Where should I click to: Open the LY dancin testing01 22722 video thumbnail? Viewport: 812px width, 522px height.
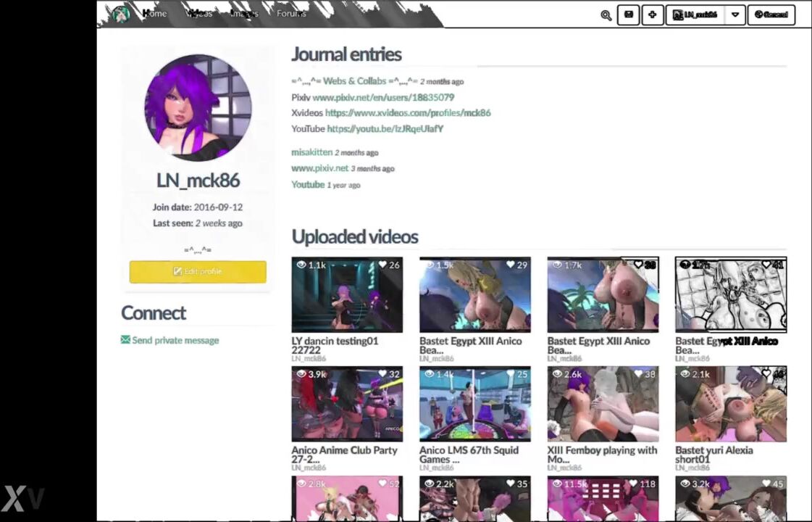pos(347,294)
